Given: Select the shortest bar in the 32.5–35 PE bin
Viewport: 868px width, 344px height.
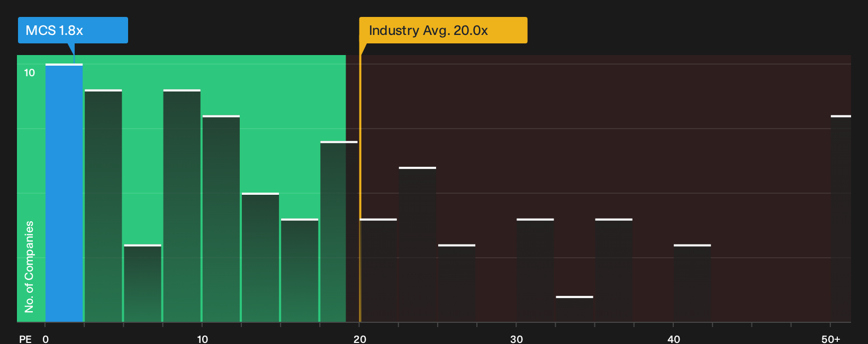Looking at the screenshot, I should pyautogui.click(x=575, y=309).
